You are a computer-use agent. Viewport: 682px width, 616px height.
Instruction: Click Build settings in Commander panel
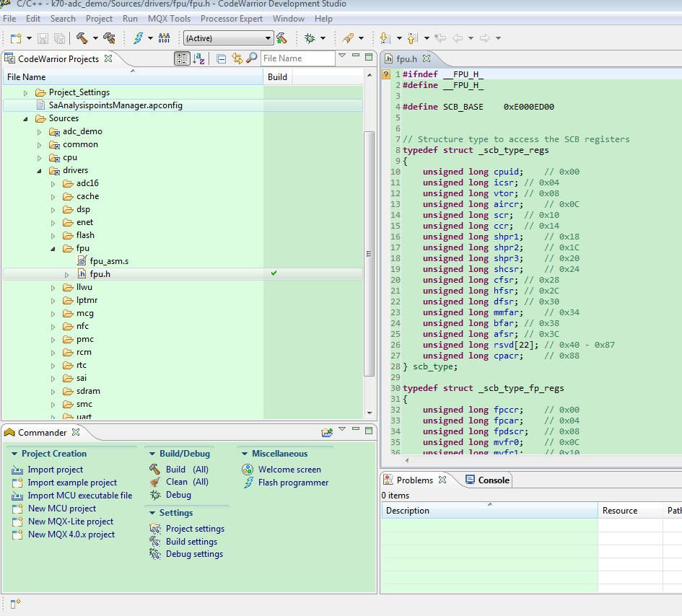point(191,542)
